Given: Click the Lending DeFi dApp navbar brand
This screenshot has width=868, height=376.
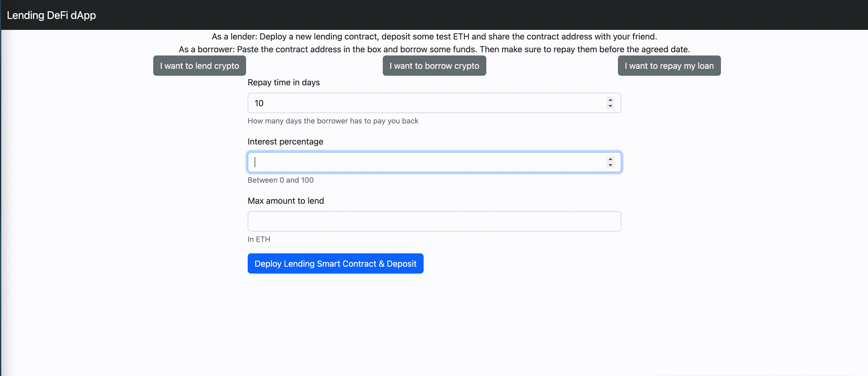Looking at the screenshot, I should pos(51,15).
